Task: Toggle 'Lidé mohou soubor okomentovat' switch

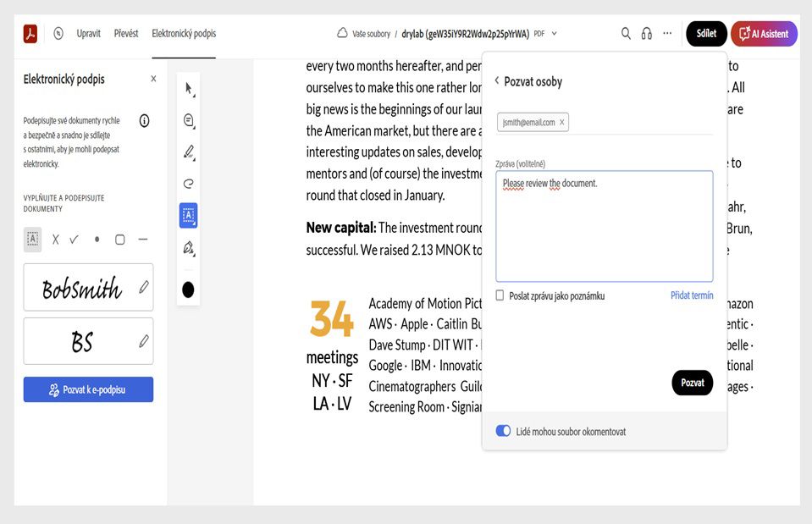Action: 503,431
